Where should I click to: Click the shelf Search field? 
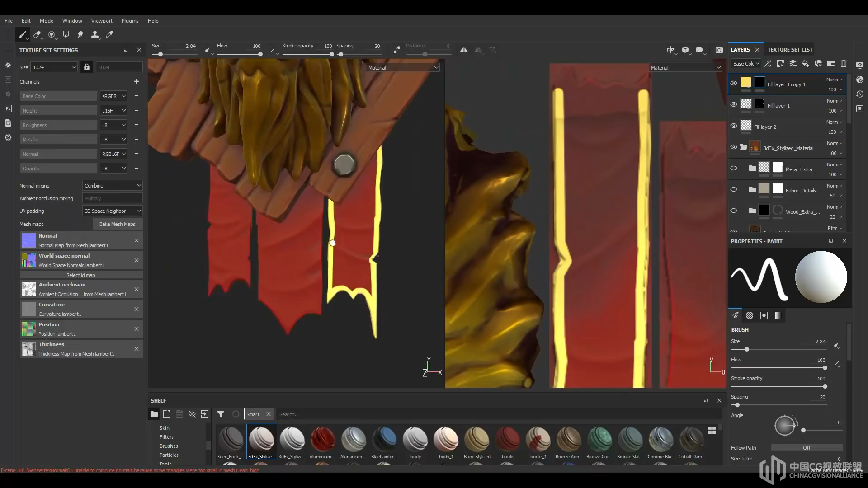click(498, 414)
